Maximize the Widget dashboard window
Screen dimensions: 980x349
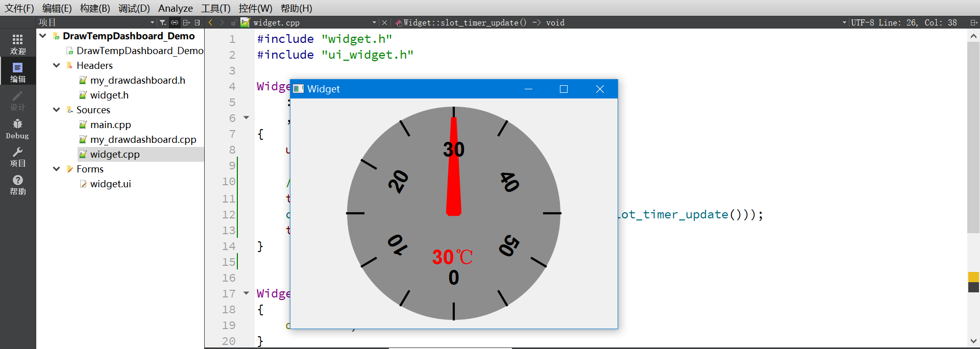coord(564,89)
